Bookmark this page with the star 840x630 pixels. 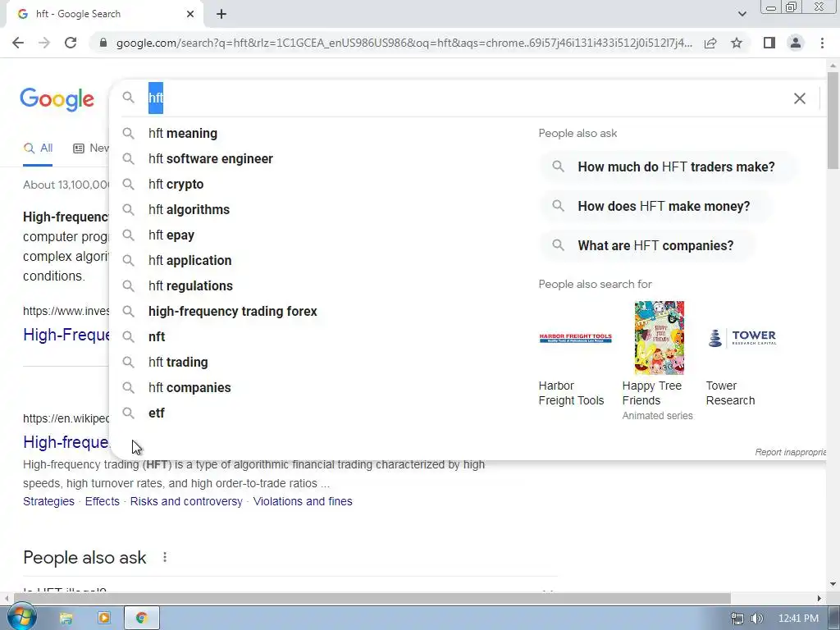737,43
